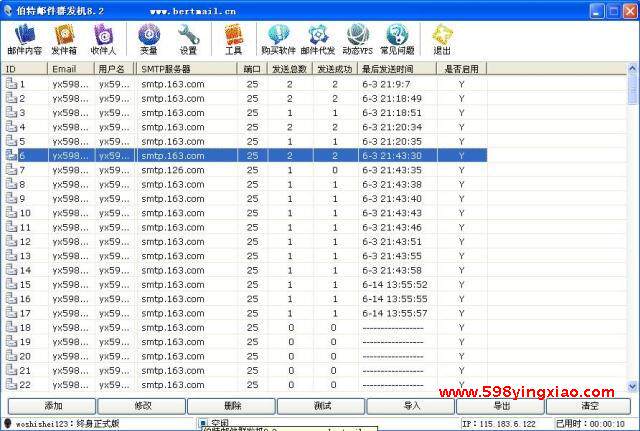
Task: Click the IP: 115.183.6.122 status entry
Action: [x=498, y=424]
